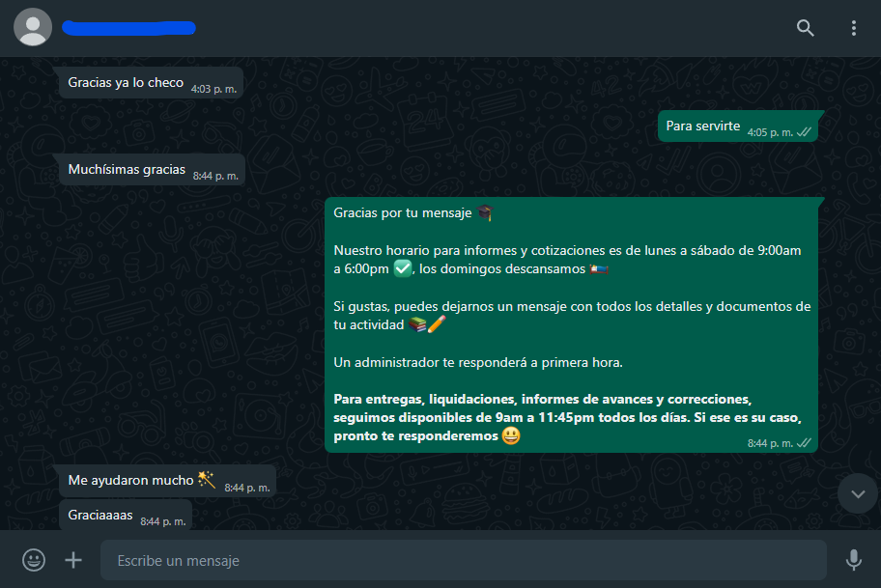
Task: Click the books and pencil emoji
Action: point(427,324)
